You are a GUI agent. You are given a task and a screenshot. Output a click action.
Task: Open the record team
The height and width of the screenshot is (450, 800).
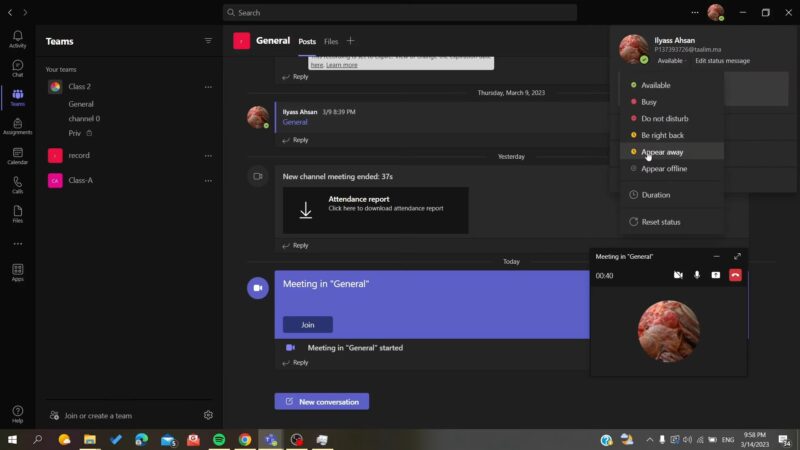(79, 155)
